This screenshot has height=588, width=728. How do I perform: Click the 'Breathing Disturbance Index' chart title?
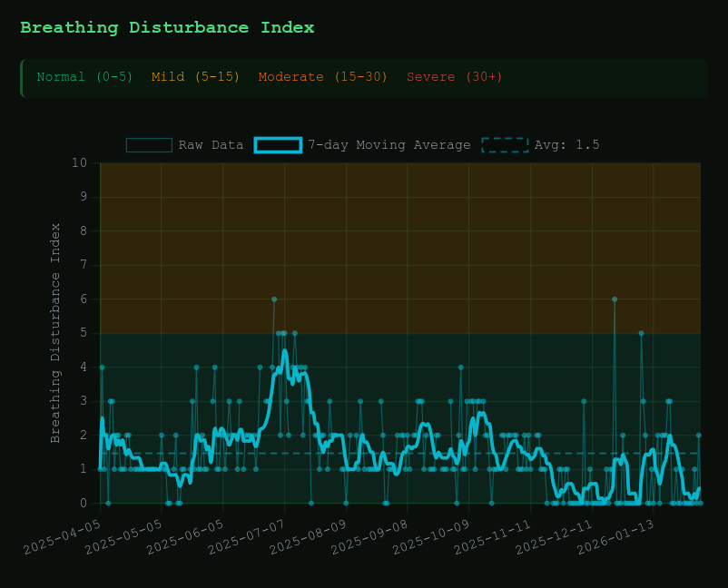[x=167, y=28]
